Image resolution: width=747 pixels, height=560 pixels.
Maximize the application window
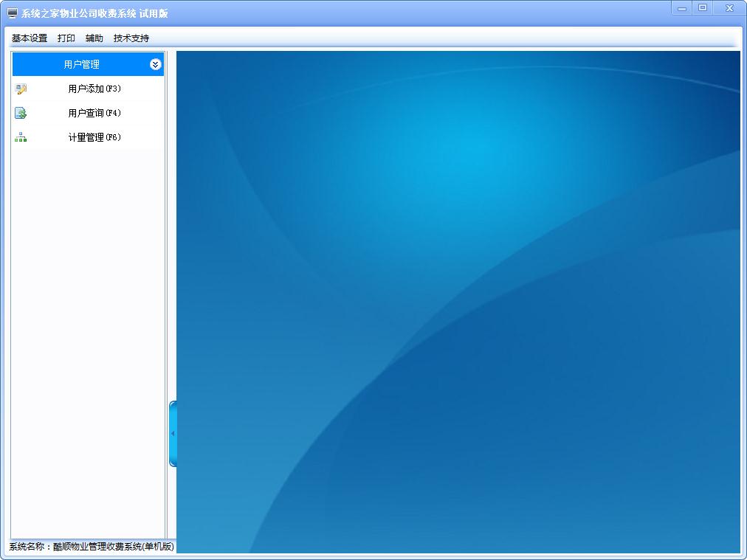click(x=703, y=8)
